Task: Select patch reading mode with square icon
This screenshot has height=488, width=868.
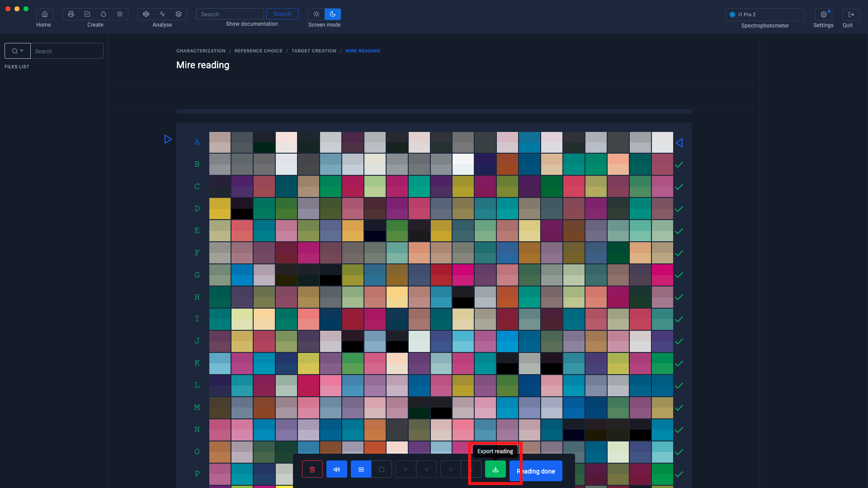Action: click(x=382, y=469)
